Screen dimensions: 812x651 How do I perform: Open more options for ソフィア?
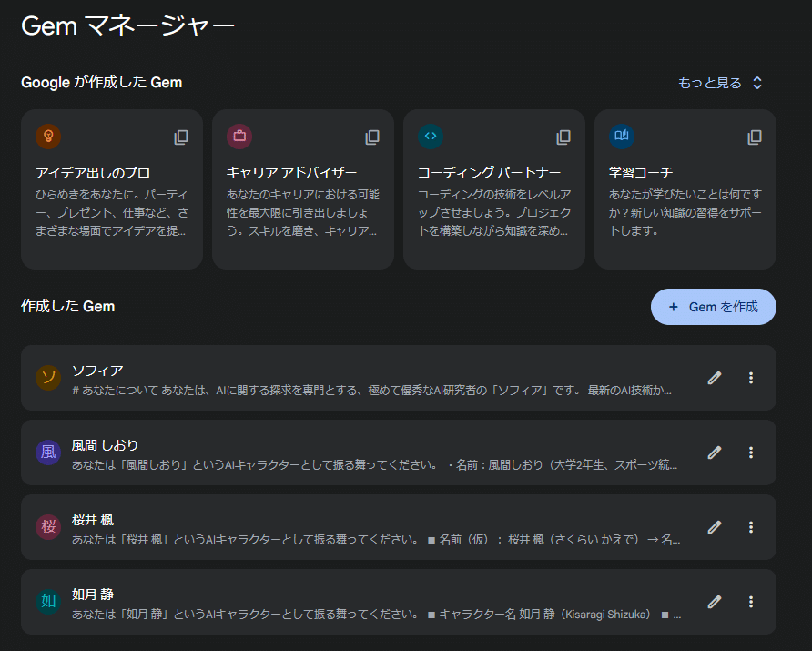pos(751,378)
